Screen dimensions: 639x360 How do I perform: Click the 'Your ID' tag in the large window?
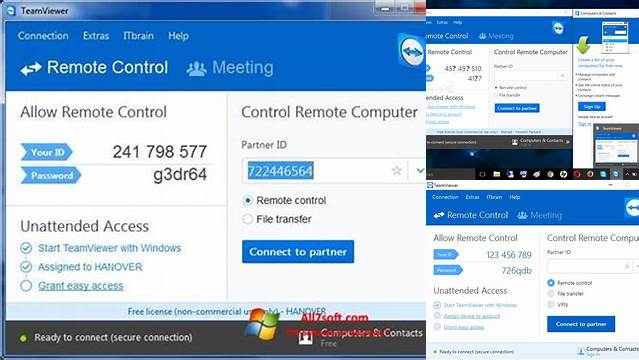47,152
